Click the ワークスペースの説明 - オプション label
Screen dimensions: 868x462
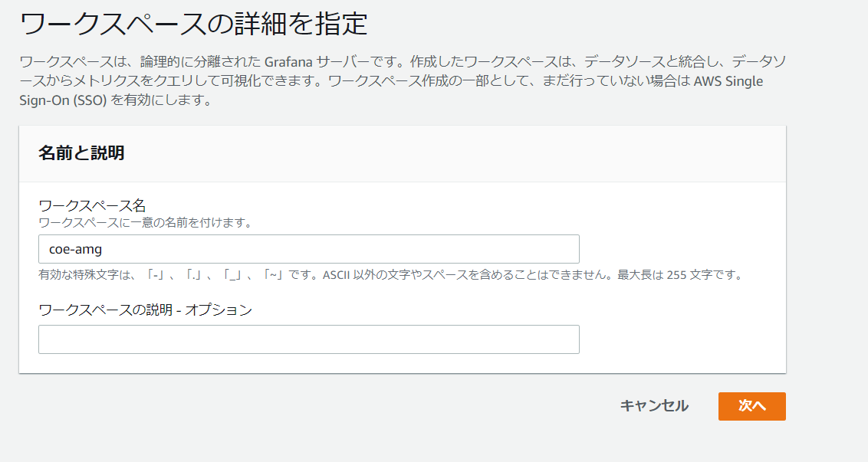[145, 310]
